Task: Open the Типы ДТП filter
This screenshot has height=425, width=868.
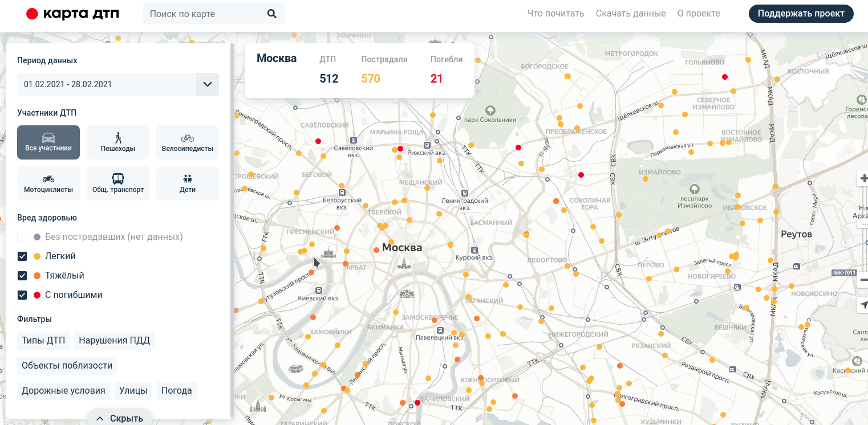Action: [43, 341]
